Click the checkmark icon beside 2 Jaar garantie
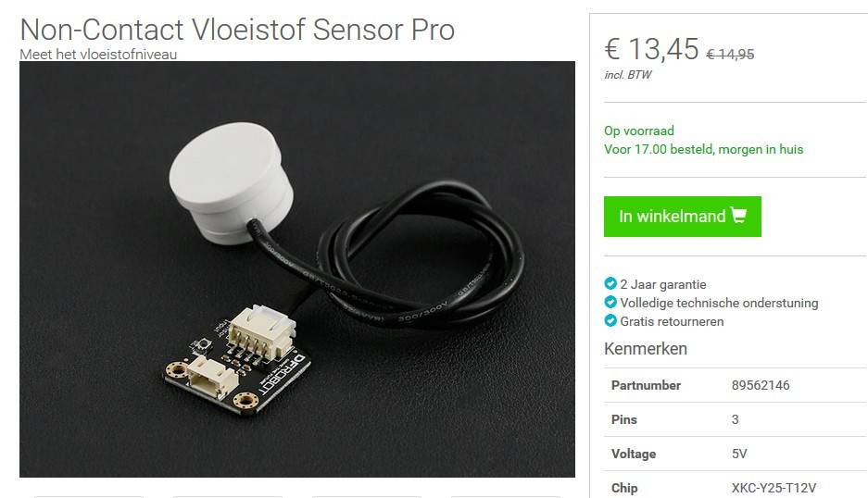 coord(610,284)
